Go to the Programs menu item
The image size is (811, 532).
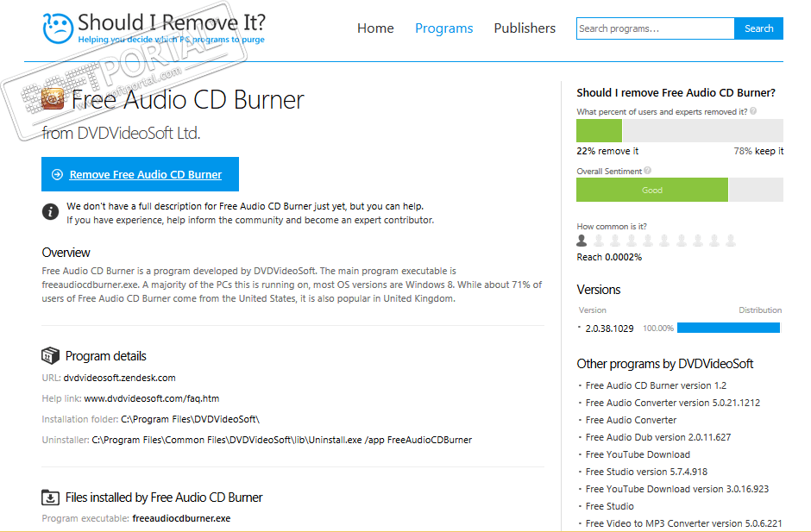pos(443,28)
